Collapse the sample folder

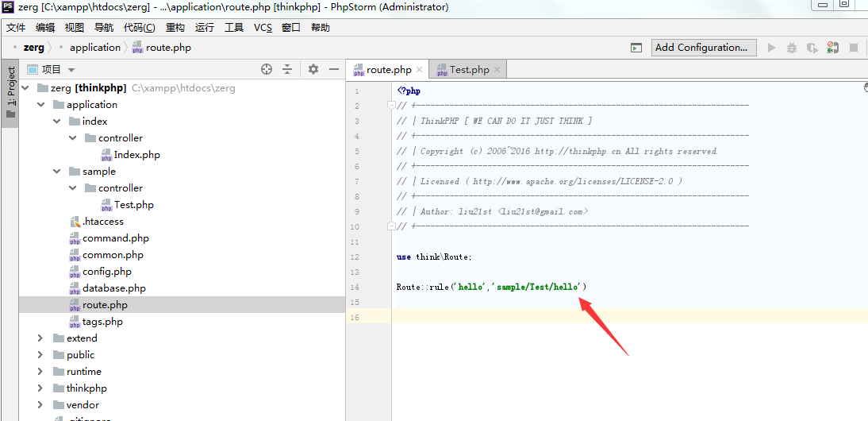coord(56,171)
